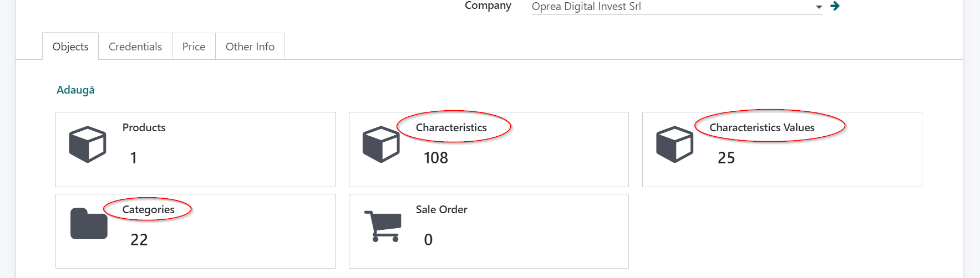Viewport: 980px width, 278px height.
Task: Click the Adaugă link
Action: click(x=75, y=90)
